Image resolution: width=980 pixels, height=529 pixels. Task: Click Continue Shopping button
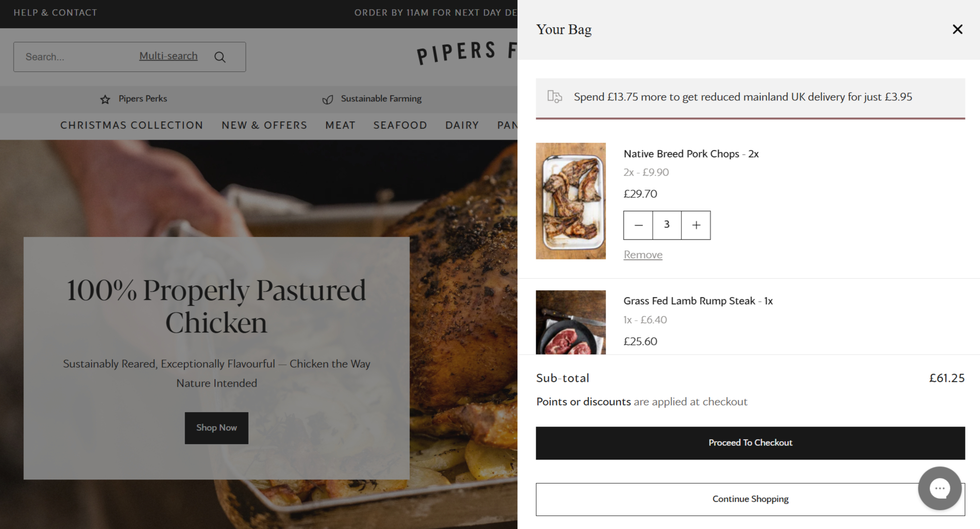pyautogui.click(x=728, y=499)
